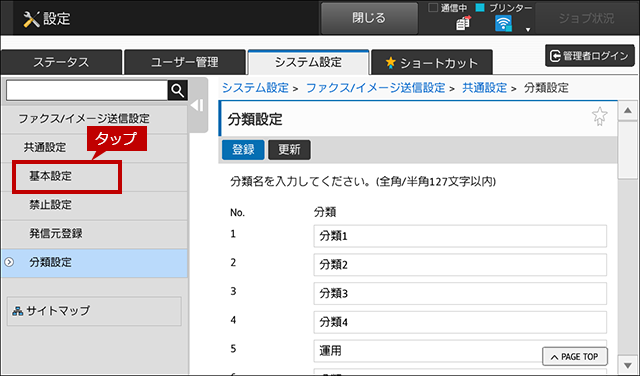
Task: Select 分類設定 in the sidebar
Action: tap(94, 263)
